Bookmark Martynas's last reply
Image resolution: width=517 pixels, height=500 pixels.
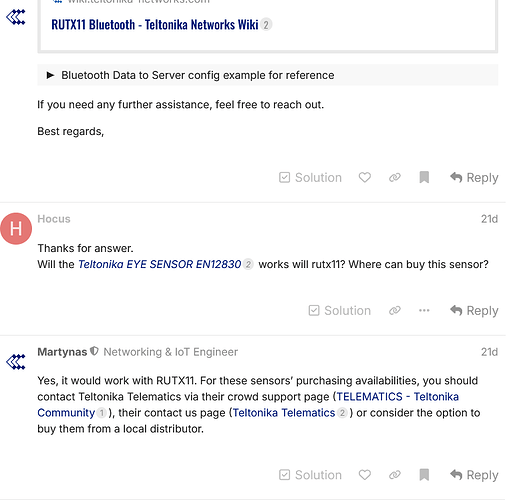point(424,475)
